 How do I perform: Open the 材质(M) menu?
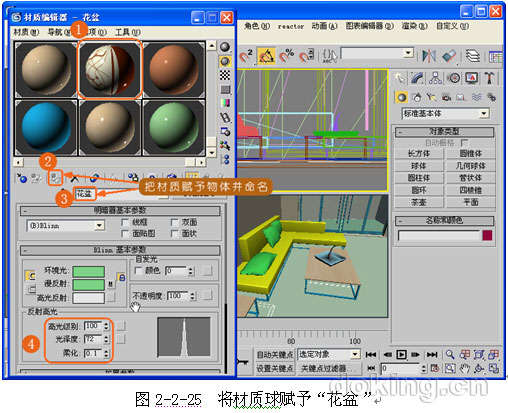(x=26, y=32)
